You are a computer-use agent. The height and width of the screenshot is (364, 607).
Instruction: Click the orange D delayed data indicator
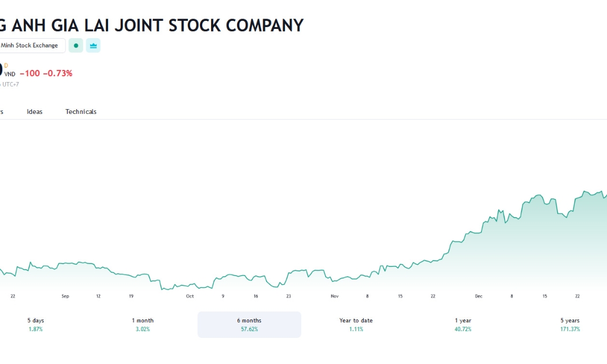coord(6,66)
